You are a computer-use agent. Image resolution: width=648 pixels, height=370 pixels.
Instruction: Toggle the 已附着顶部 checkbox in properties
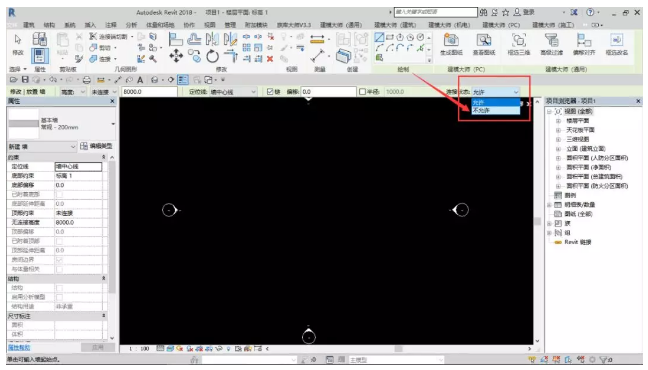point(60,241)
